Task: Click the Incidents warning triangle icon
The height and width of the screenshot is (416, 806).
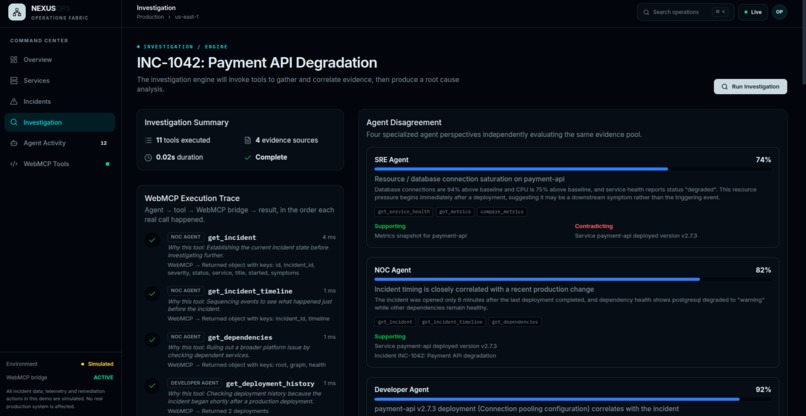Action: (14, 102)
